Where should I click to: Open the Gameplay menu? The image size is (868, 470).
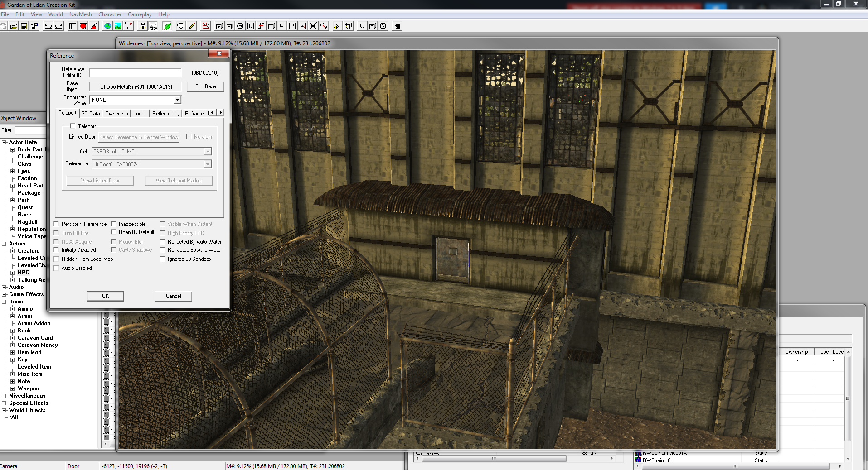(x=140, y=14)
